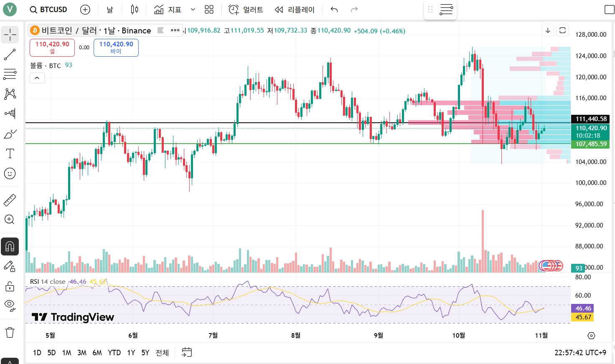Select the ruler measure tool

[10, 200]
